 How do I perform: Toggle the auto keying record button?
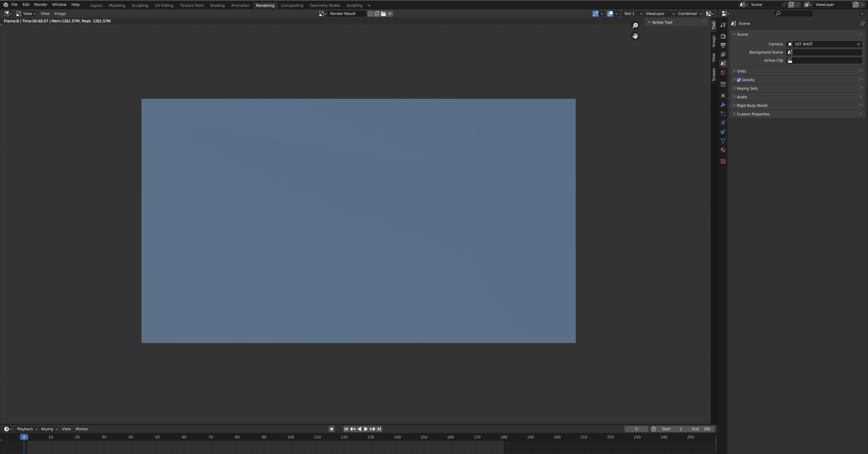point(332,429)
